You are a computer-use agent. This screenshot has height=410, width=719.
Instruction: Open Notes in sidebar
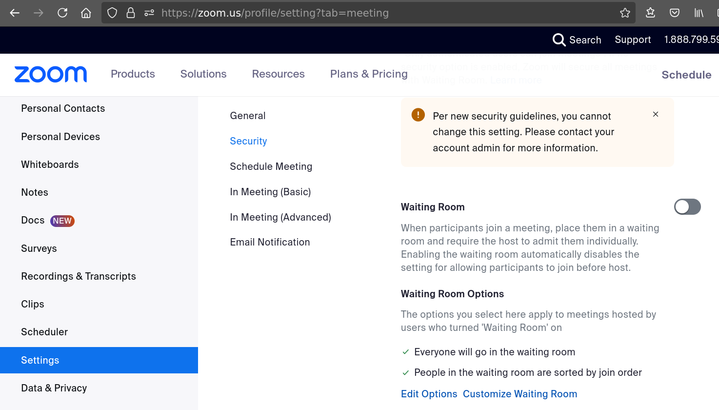tap(34, 192)
